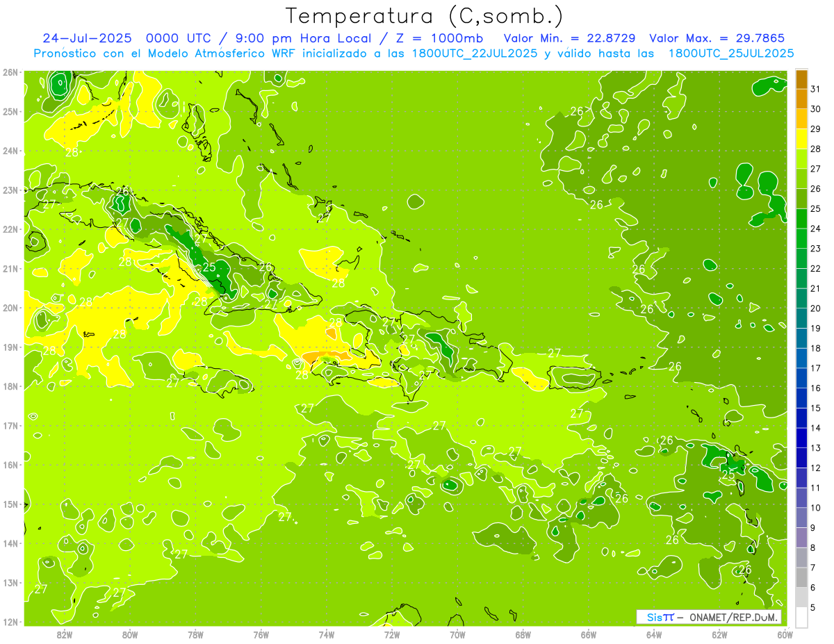The image size is (834, 644).
Task: Click the Valor Max. = 29.7865 value
Action: tap(717, 38)
